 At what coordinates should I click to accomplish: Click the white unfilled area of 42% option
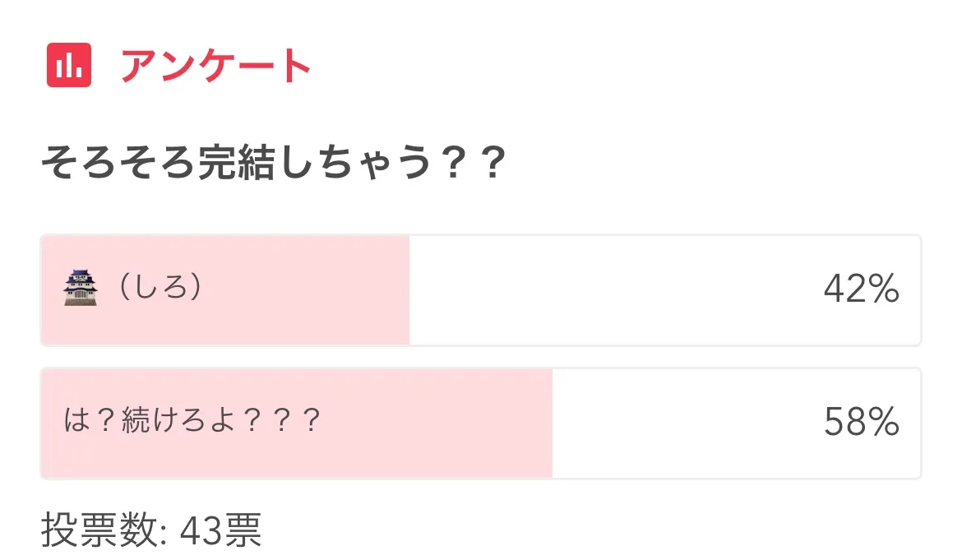point(608,290)
